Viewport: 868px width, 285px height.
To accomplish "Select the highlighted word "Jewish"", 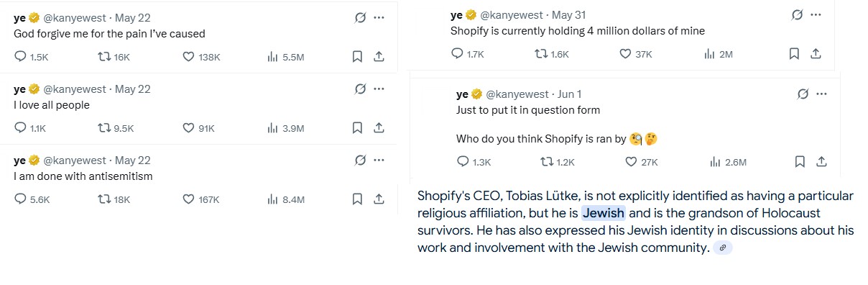I will click(604, 214).
